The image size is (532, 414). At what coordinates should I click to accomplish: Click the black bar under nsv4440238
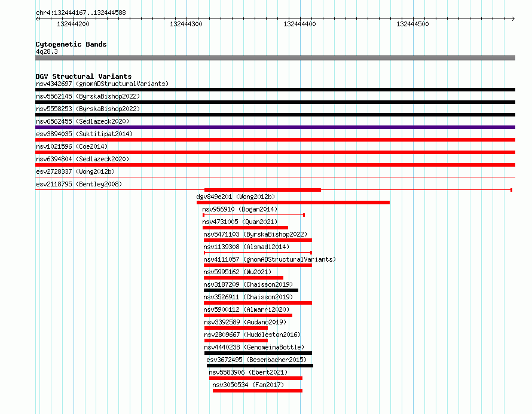click(258, 353)
